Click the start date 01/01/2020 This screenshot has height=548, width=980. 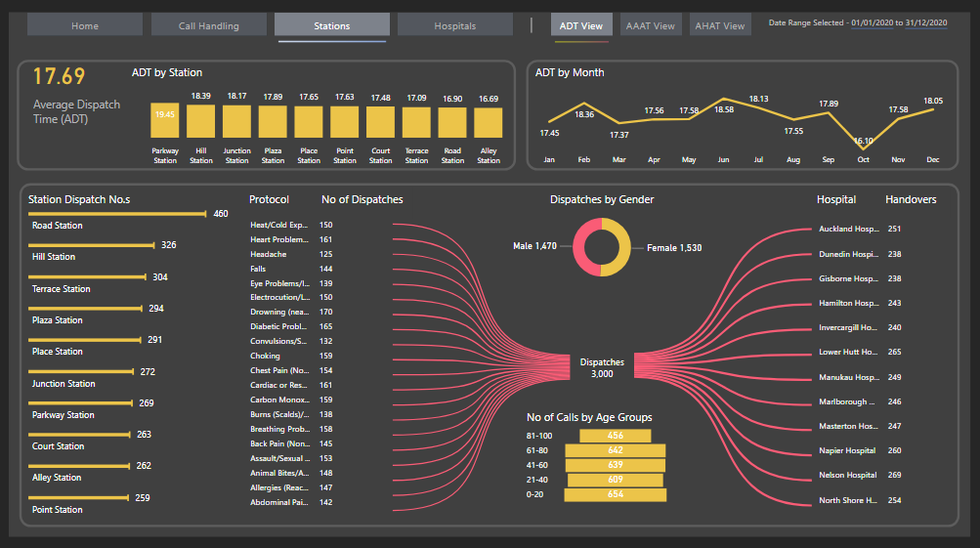[x=872, y=22]
